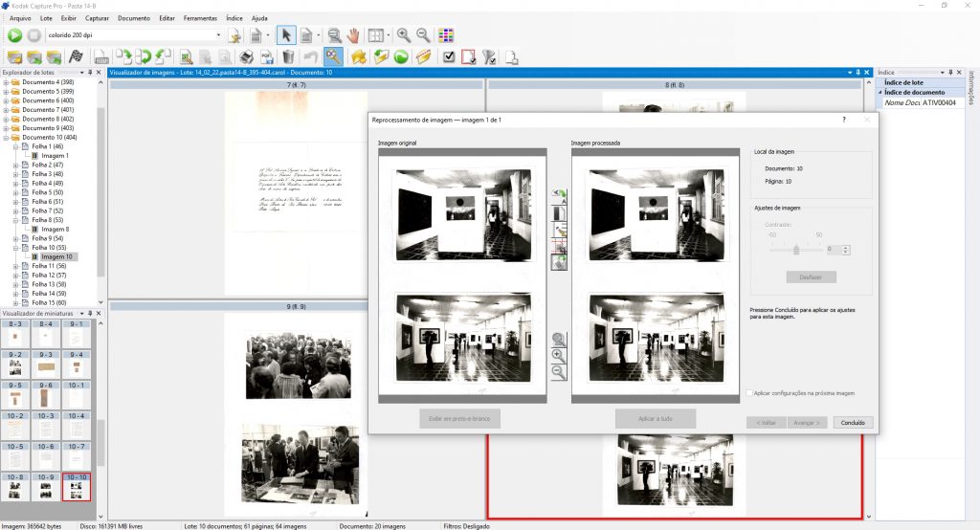This screenshot has height=530, width=980.
Task: Zoom in using main toolbar magnifier plus
Action: point(404,35)
